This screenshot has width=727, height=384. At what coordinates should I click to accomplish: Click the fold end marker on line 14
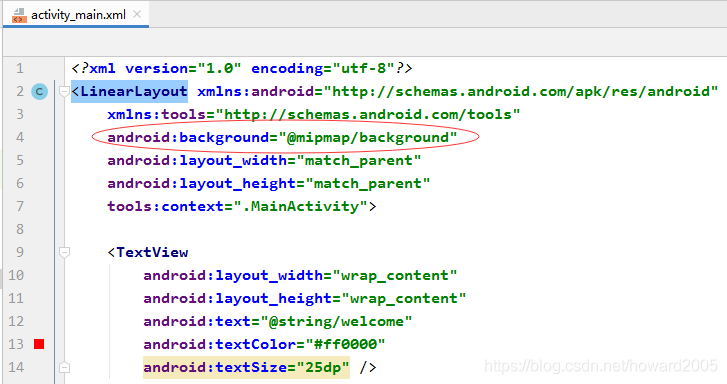(64, 367)
